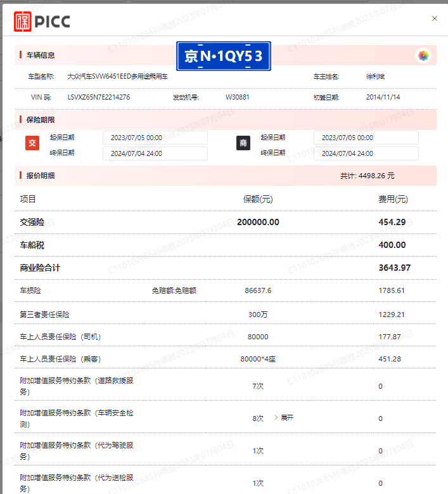The height and width of the screenshot is (494, 448).
Task: Select the compulsory insurance 终保日期 field
Action: tap(155, 153)
